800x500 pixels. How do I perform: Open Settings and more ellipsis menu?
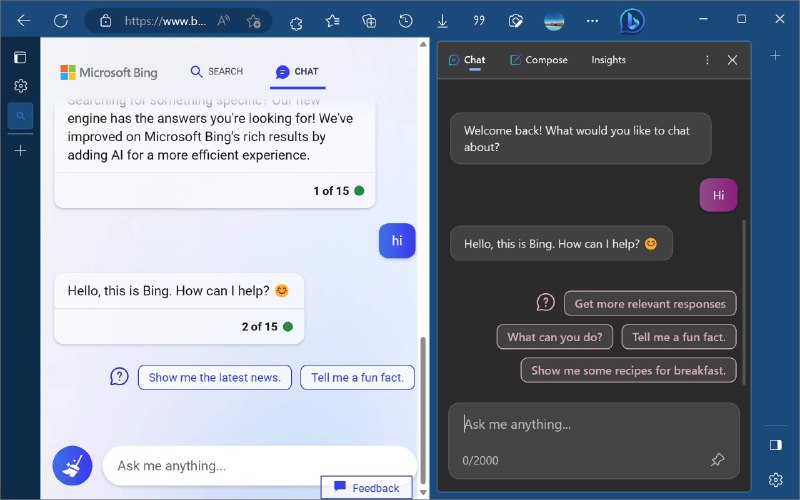[592, 21]
